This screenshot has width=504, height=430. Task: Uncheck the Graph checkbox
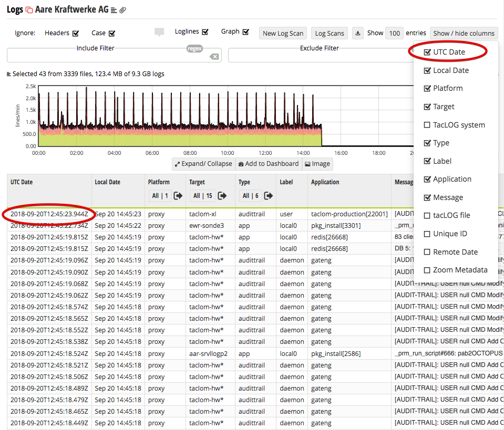pyautogui.click(x=246, y=32)
